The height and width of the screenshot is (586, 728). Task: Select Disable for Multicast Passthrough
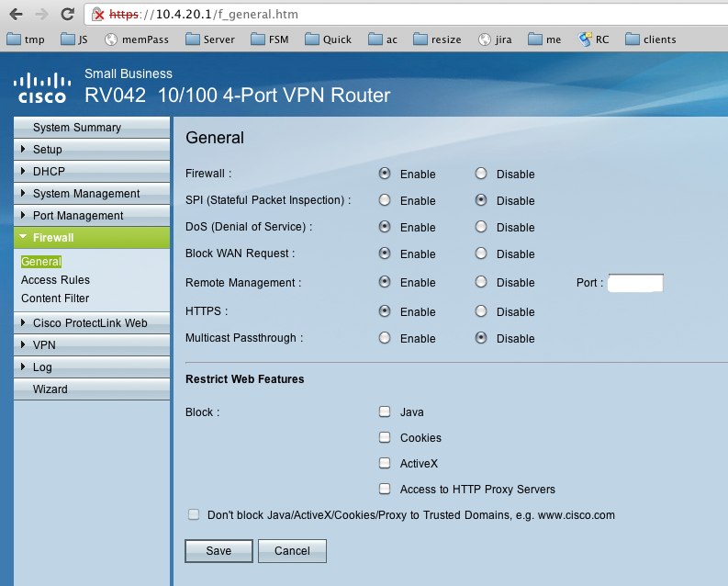point(481,338)
